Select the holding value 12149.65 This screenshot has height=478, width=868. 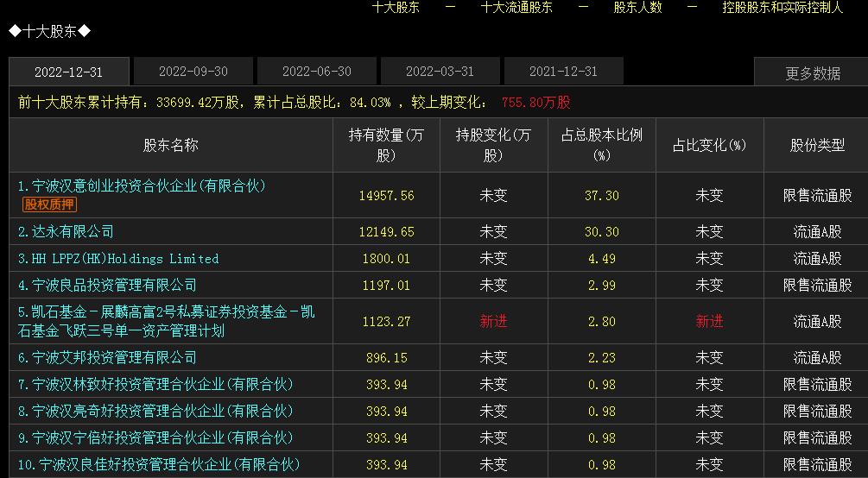tap(386, 232)
